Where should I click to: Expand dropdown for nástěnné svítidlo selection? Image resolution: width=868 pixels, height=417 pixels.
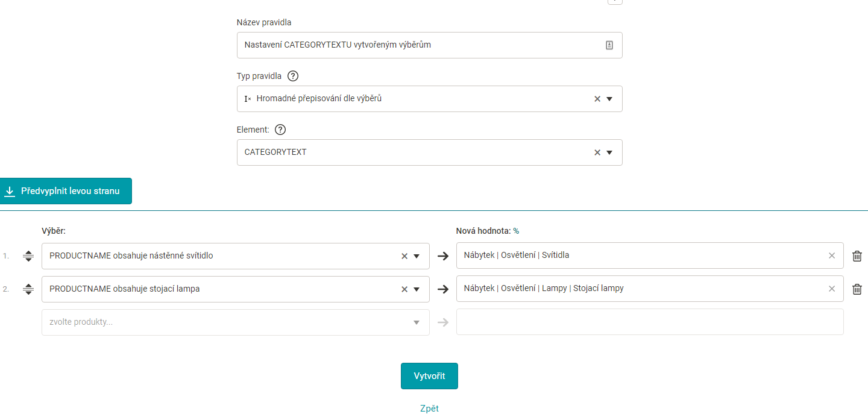(x=417, y=256)
